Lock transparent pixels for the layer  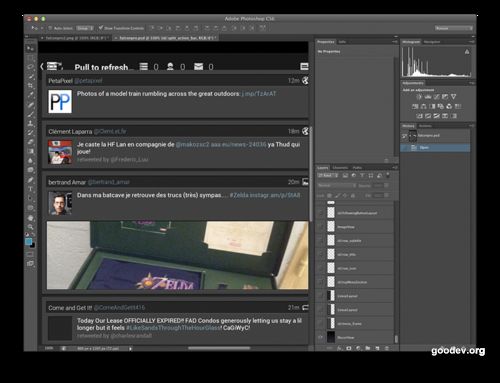click(329, 196)
